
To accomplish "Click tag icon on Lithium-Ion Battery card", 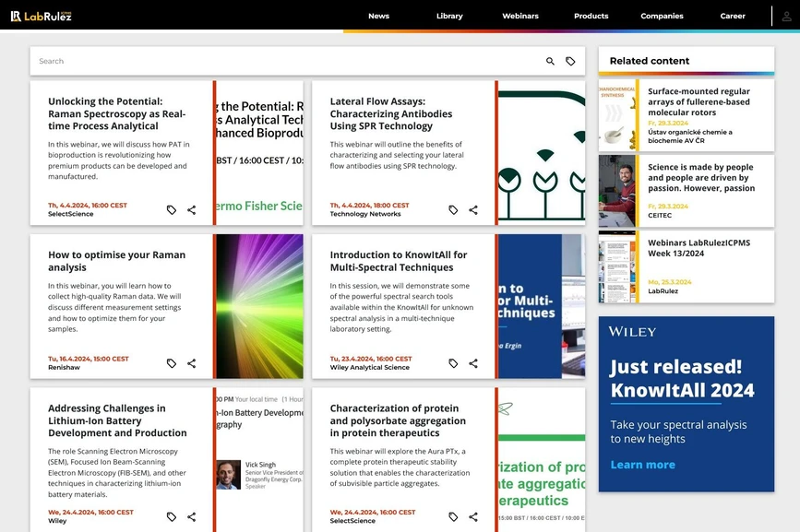I will click(x=172, y=516).
